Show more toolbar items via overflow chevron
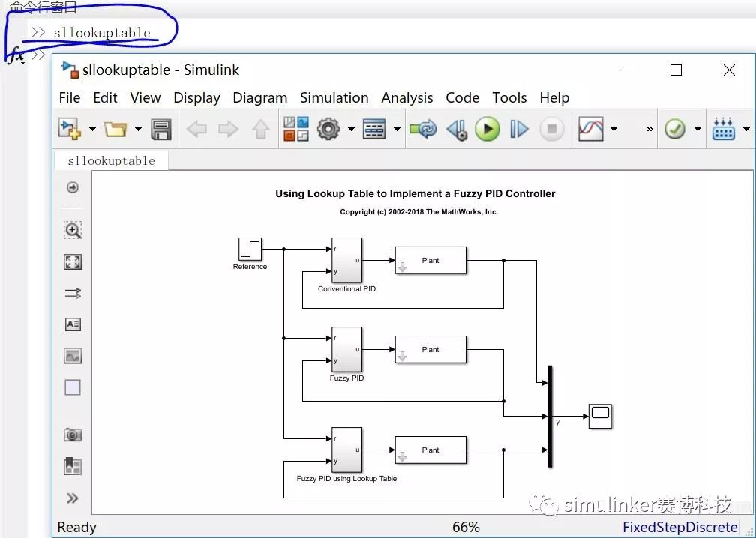Screen dimensions: 756x538 (x=650, y=129)
